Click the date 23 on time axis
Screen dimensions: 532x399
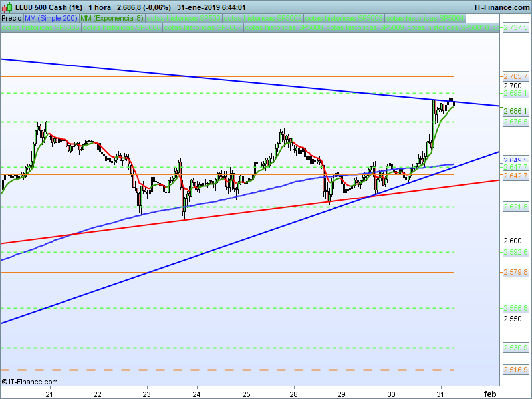pyautogui.click(x=146, y=394)
